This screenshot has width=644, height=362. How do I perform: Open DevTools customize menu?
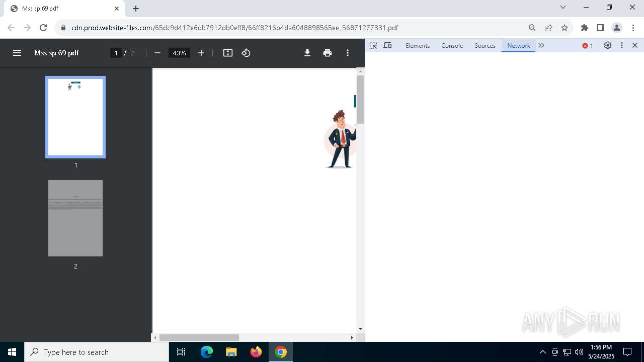click(622, 45)
